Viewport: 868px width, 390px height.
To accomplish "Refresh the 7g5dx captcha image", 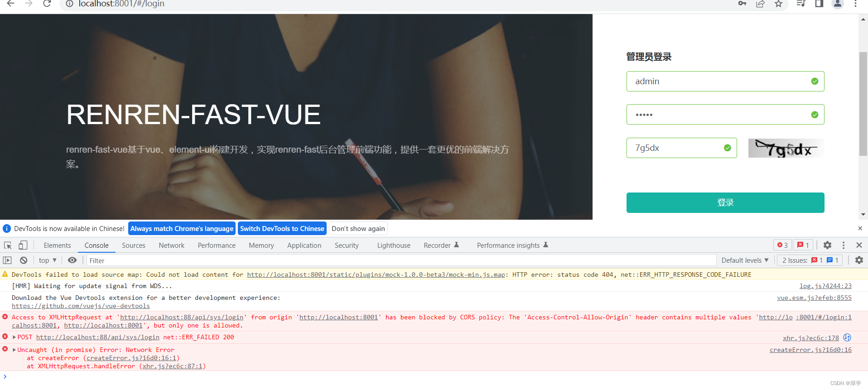I will tap(786, 148).
